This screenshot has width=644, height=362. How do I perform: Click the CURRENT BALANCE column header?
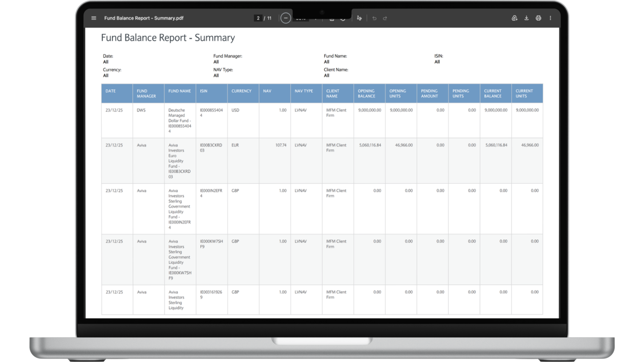coord(493,94)
